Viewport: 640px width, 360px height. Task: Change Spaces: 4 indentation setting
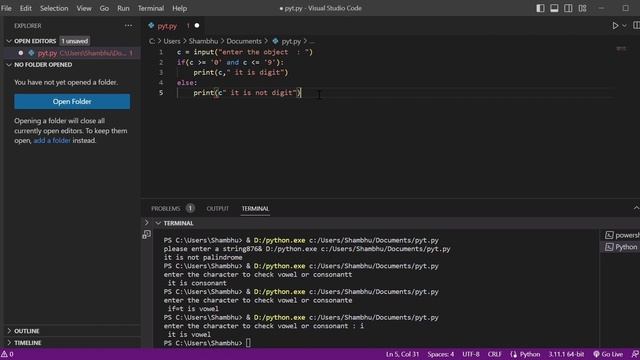(441, 354)
